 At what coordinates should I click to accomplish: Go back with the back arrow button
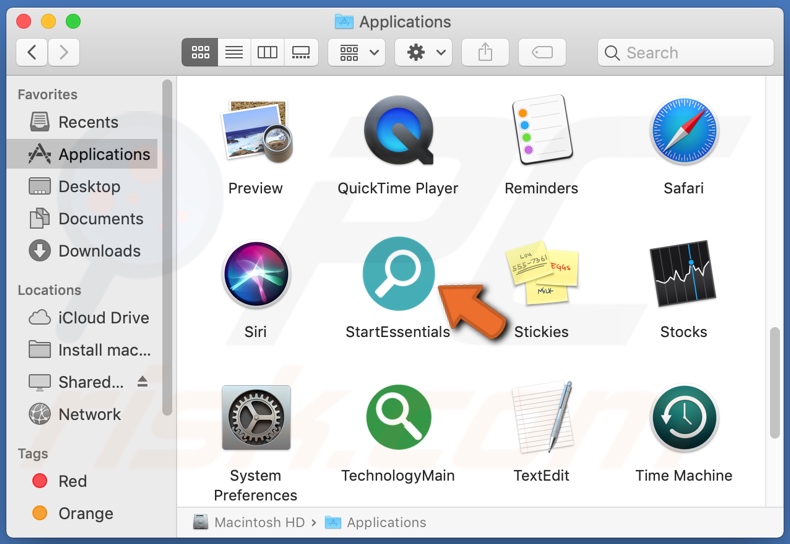click(x=32, y=52)
